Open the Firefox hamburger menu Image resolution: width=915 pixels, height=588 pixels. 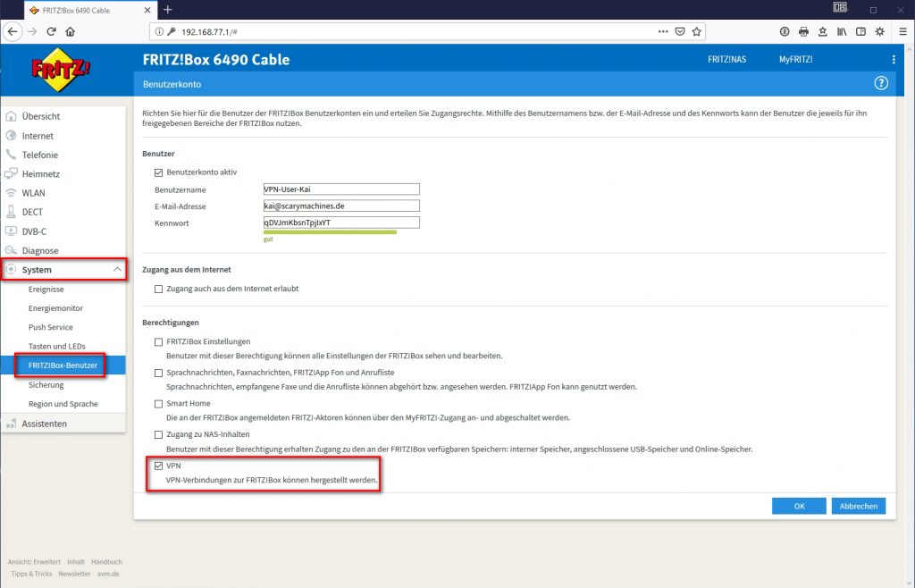pyautogui.click(x=904, y=30)
